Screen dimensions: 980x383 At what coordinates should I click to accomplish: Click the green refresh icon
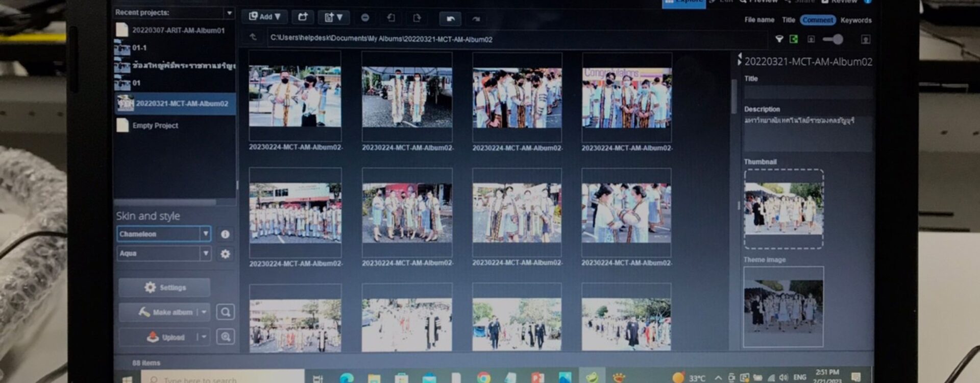[794, 39]
